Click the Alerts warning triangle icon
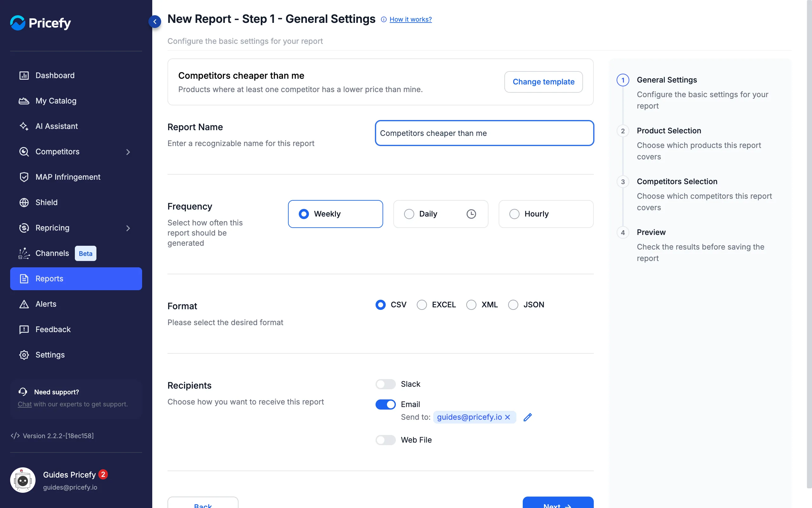This screenshot has height=508, width=812. pyautogui.click(x=24, y=304)
